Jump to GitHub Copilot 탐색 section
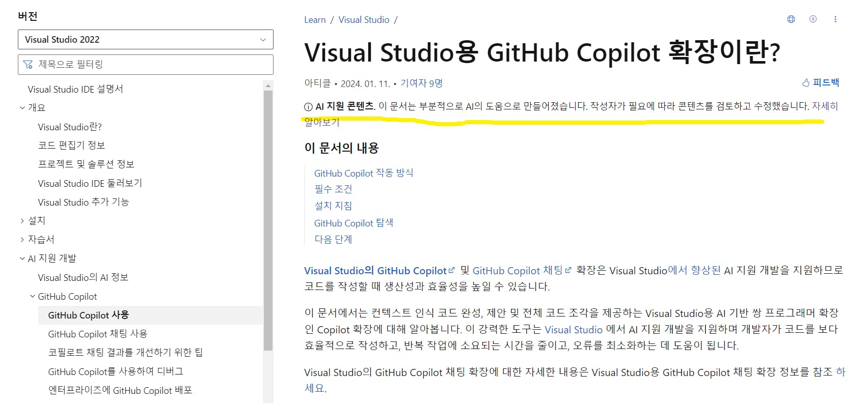Image resolution: width=868 pixels, height=403 pixels. pos(354,223)
